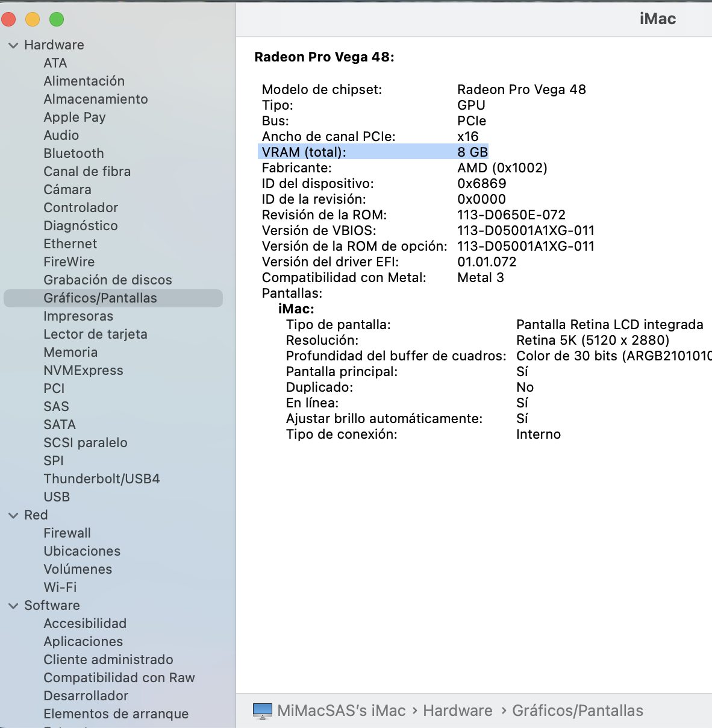This screenshot has width=712, height=728.
Task: Click the bold iMac display subheading
Action: point(296,309)
